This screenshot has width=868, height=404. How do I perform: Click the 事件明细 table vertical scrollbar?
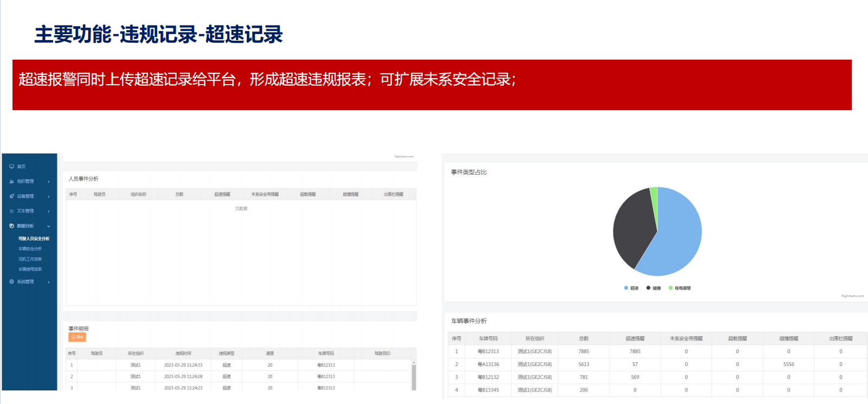(414, 377)
